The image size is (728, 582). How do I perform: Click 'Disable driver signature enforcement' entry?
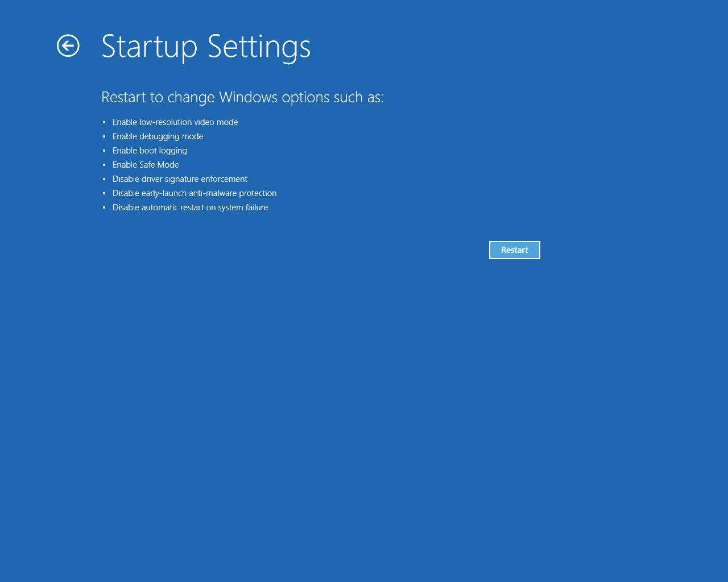coord(180,179)
